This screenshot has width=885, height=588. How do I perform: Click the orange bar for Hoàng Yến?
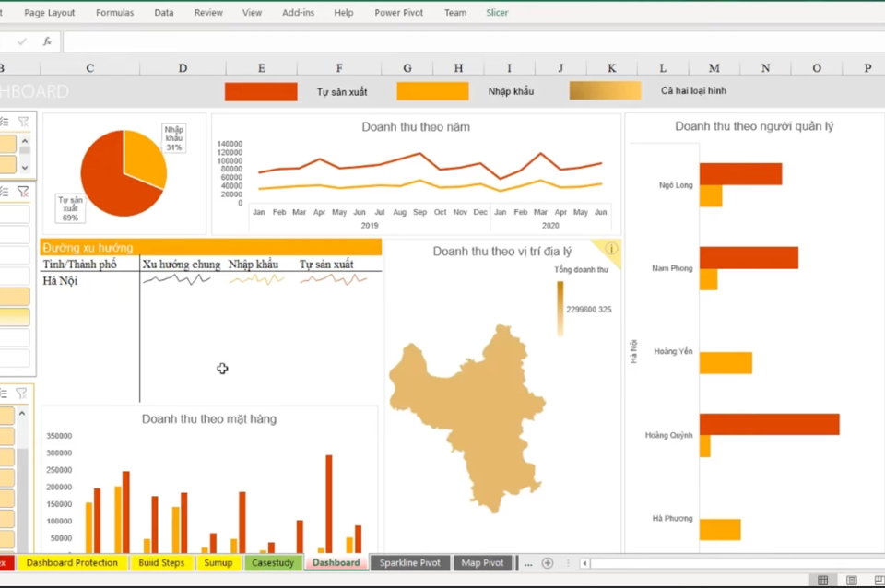click(x=726, y=363)
